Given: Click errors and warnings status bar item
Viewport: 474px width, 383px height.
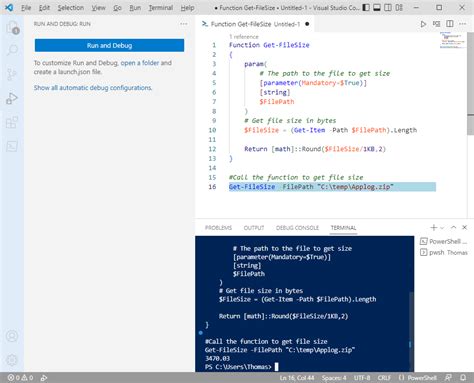Looking at the screenshot, I should [x=21, y=378].
